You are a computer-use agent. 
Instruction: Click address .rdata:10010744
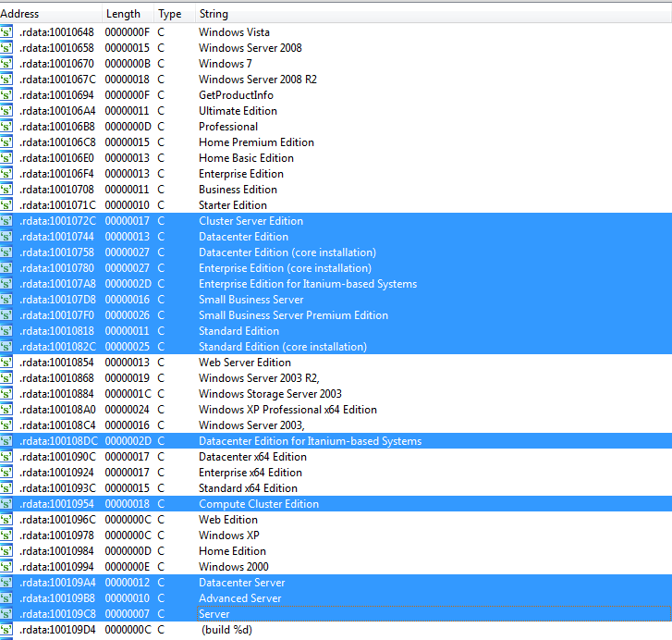point(56,237)
